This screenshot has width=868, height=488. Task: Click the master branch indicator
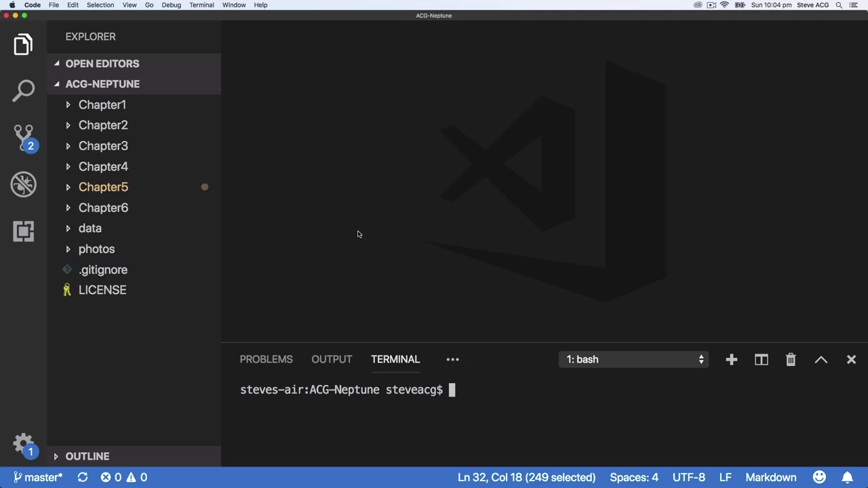[x=38, y=477]
